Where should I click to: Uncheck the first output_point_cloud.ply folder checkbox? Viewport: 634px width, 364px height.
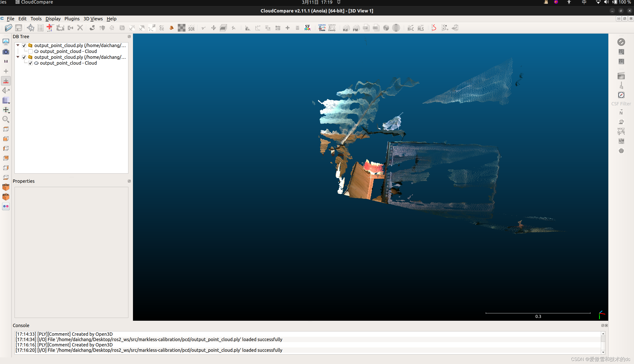[24, 45]
